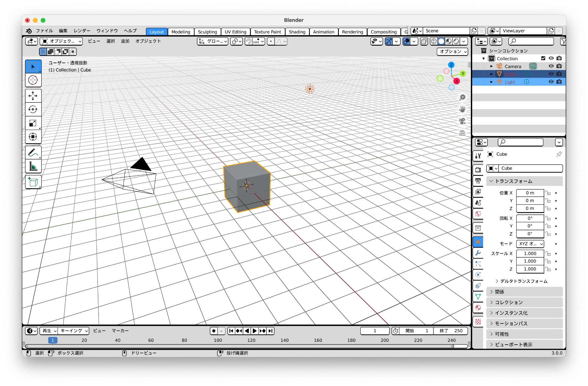Toggle the gizmo display button

point(389,41)
